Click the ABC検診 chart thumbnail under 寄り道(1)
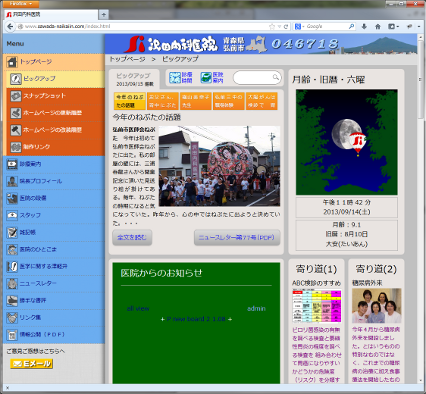 point(317,306)
